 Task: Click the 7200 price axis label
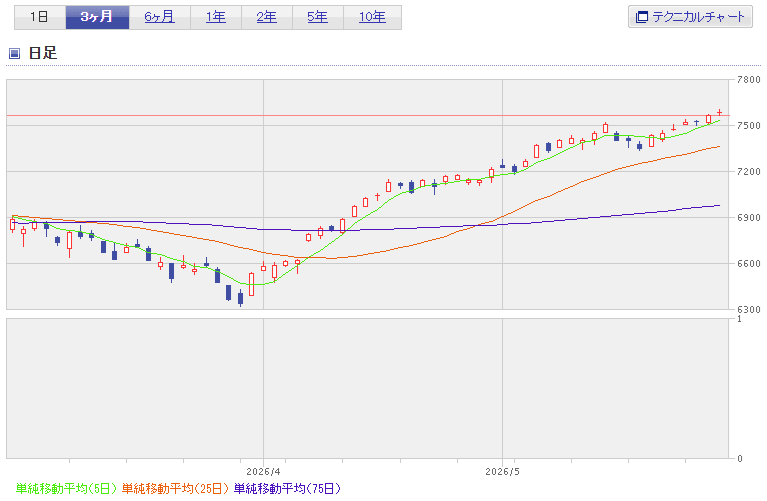tap(748, 172)
